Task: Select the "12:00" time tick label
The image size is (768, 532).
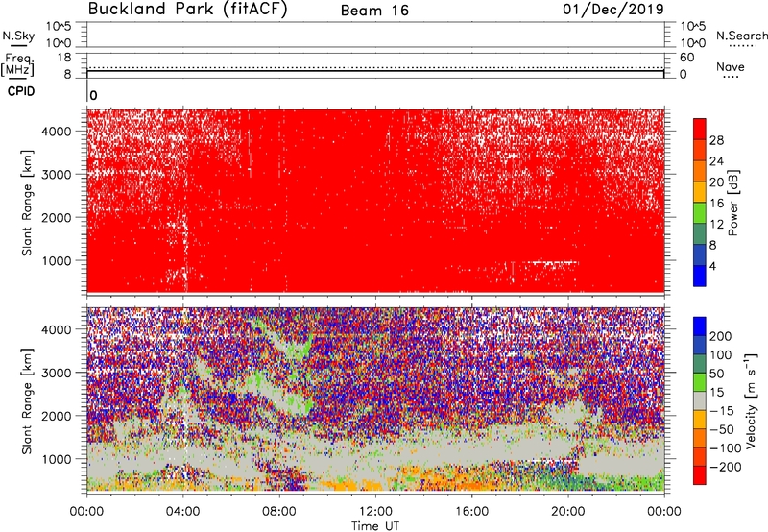Action: [x=375, y=512]
